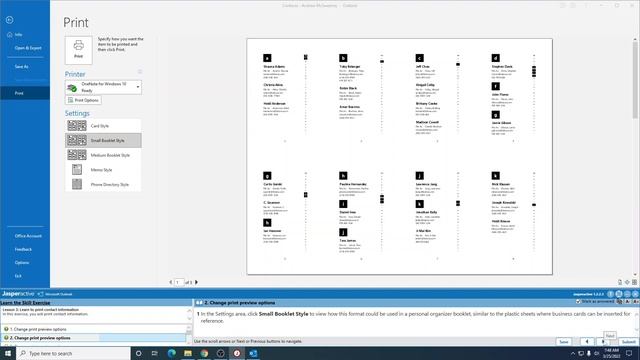
Task: Click Jasperactive Save button
Action: 564,342
